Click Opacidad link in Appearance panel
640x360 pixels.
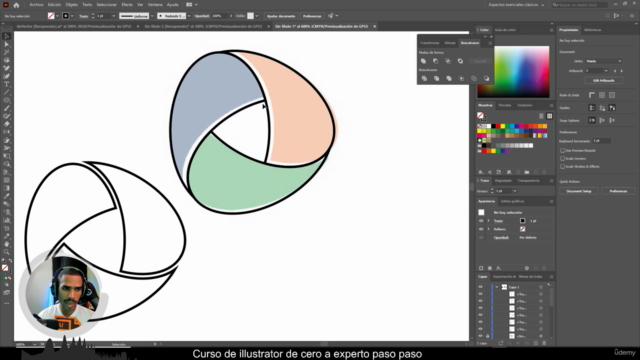click(501, 238)
